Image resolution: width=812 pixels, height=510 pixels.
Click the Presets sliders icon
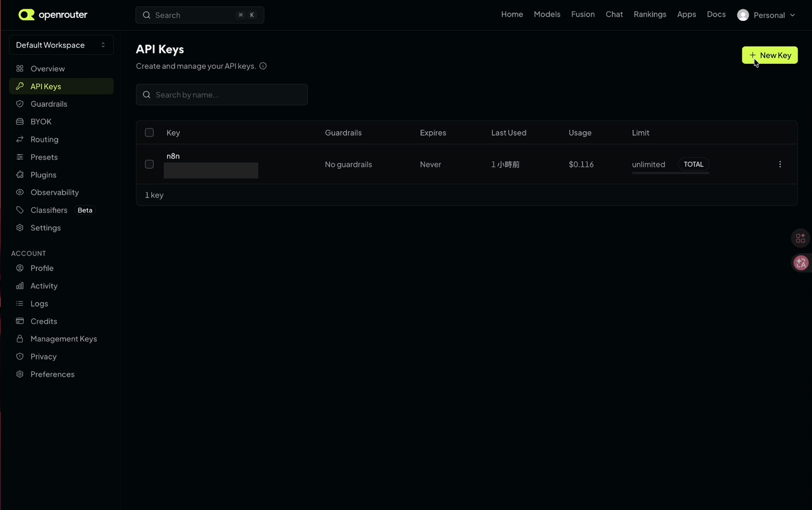coord(20,157)
